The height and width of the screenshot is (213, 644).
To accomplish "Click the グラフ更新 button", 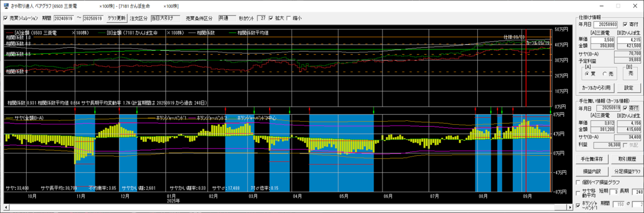I will (x=117, y=18).
